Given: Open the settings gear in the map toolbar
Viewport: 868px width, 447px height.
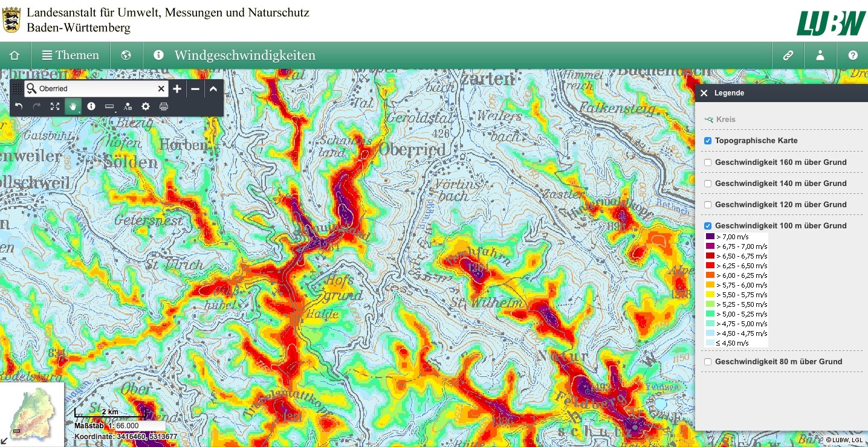Looking at the screenshot, I should 145,106.
